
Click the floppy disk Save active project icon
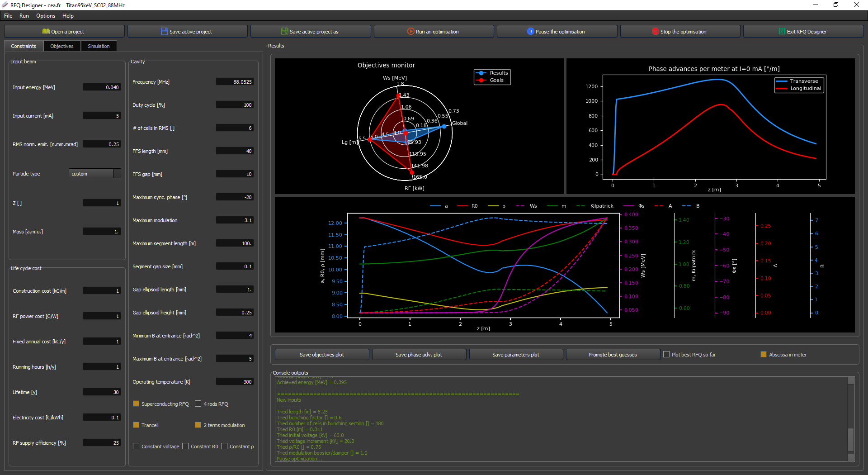(164, 32)
